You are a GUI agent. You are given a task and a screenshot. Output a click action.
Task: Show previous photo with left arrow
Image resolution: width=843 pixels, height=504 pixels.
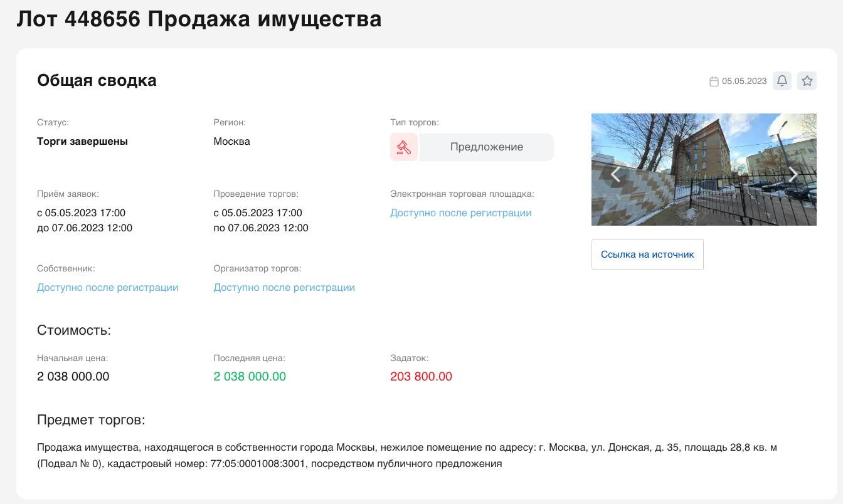[x=615, y=174]
